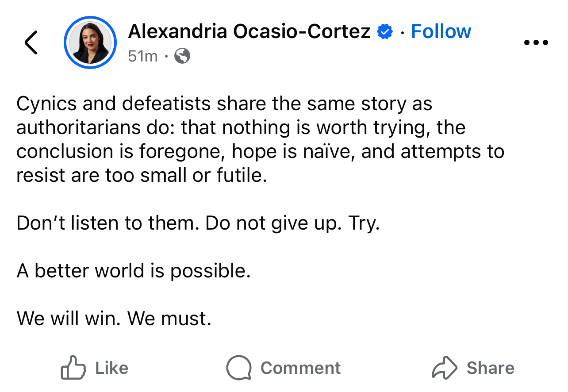
Task: Open the Alexandria Ocasio-Cortez profile name link
Action: (249, 31)
